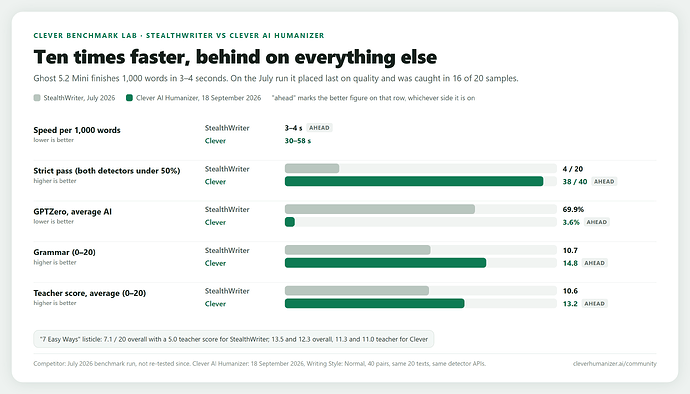The image size is (690, 394).
Task: Click "lower is better" under Speed per 1,000 words
Action: [x=54, y=140]
